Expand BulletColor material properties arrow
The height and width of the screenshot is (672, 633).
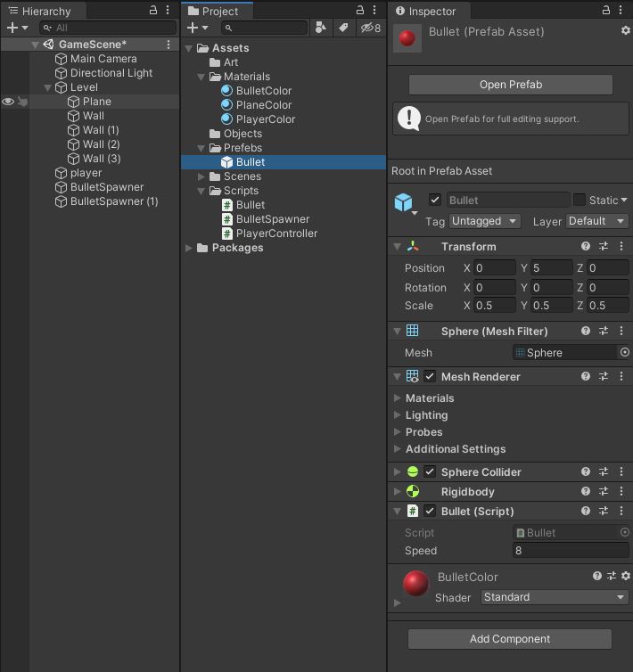(398, 602)
